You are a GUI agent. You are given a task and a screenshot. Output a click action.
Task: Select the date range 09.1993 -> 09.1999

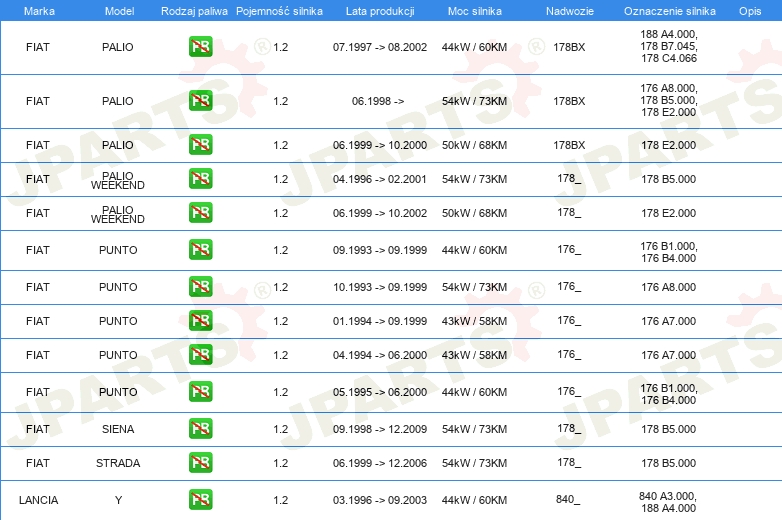coord(380,250)
